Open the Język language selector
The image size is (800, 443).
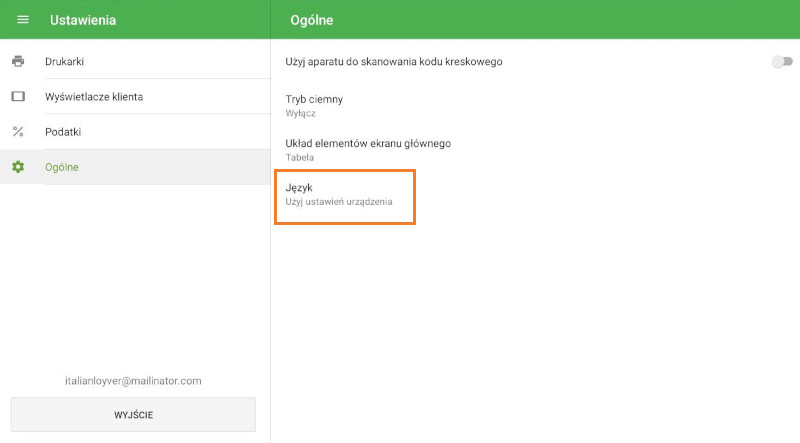click(x=300, y=188)
